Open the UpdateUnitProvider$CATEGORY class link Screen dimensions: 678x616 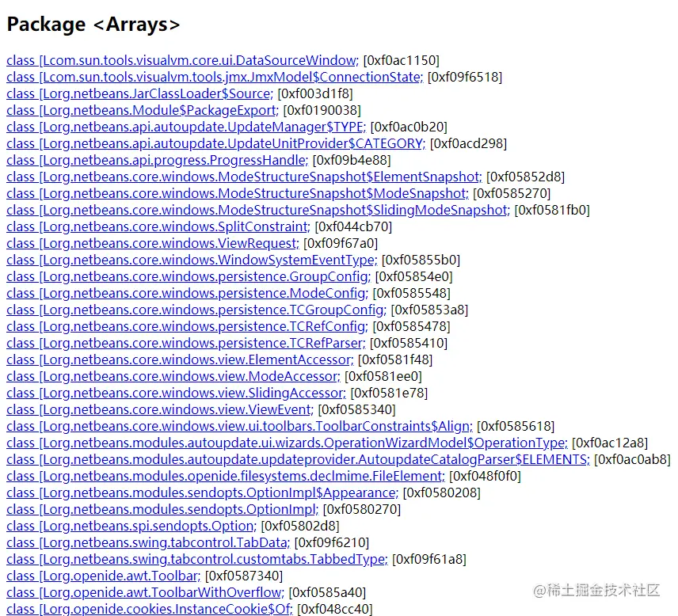coord(215,143)
